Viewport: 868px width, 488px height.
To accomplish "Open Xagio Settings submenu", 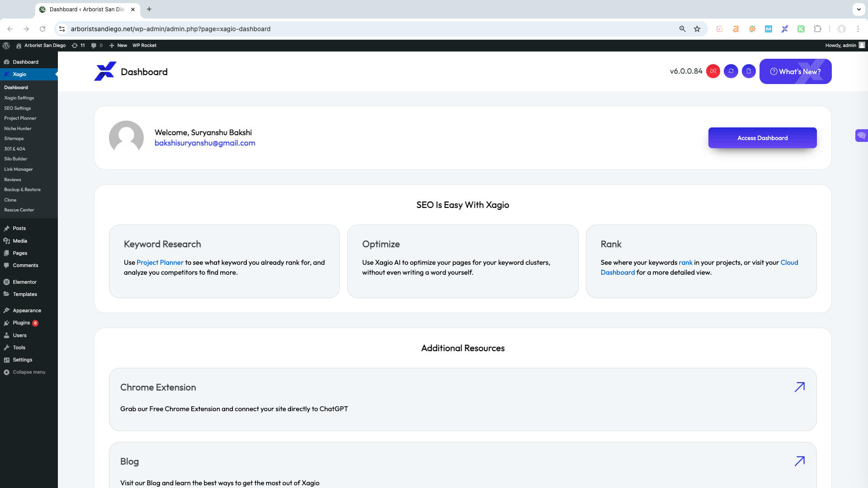I will tap(19, 98).
